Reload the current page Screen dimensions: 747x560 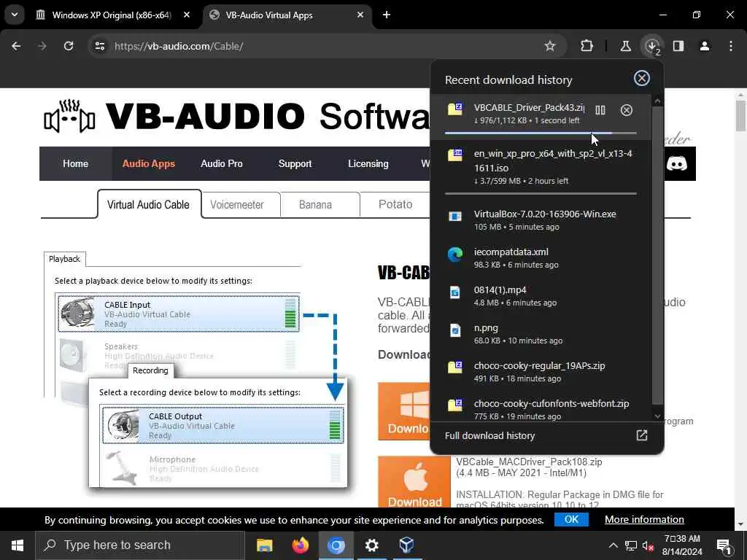click(x=69, y=46)
